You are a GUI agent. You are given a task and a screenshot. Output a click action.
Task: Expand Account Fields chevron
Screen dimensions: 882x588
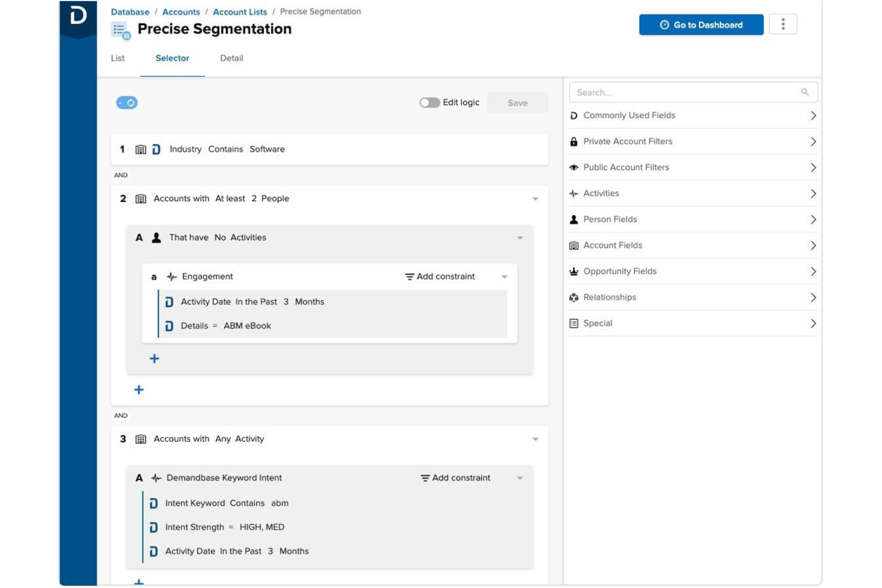click(x=813, y=245)
